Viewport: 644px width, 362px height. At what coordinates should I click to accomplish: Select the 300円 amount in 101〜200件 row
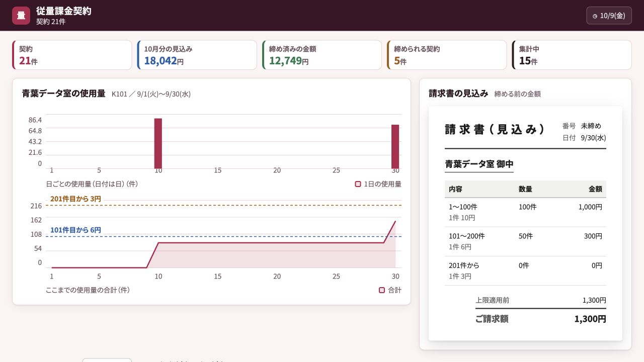[593, 236]
